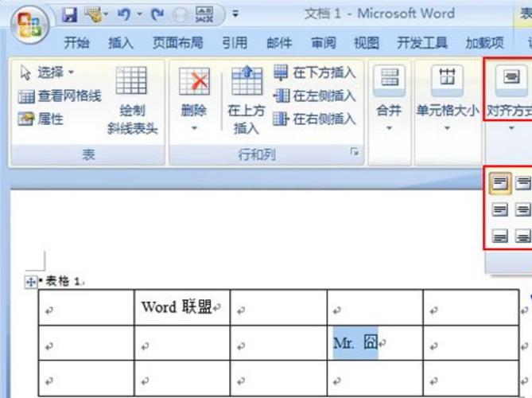
Task: Click the 表格 1 caption
Action: (62, 281)
